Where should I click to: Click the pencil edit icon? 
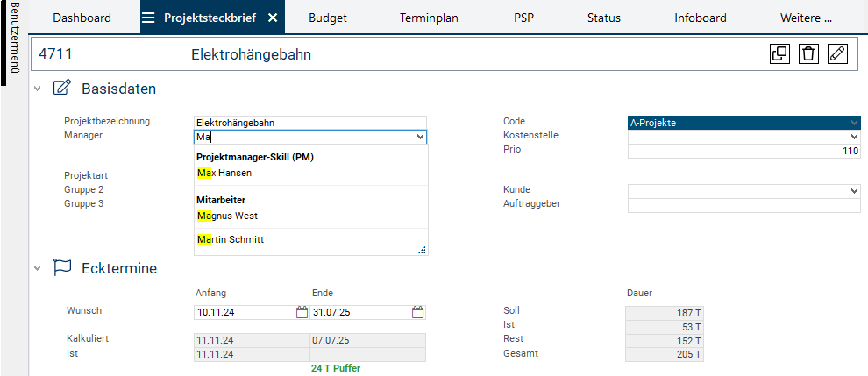(837, 54)
